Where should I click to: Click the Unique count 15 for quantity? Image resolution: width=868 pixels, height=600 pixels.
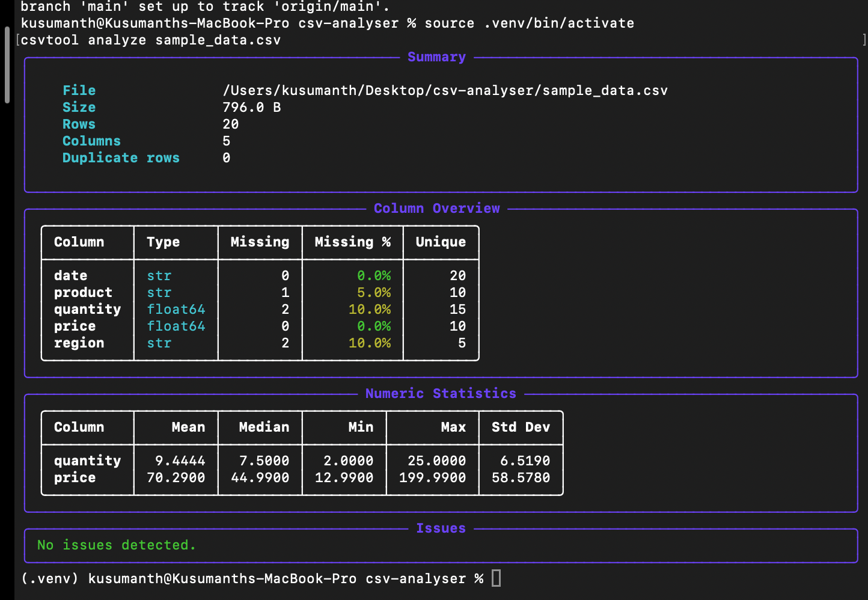pyautogui.click(x=458, y=310)
